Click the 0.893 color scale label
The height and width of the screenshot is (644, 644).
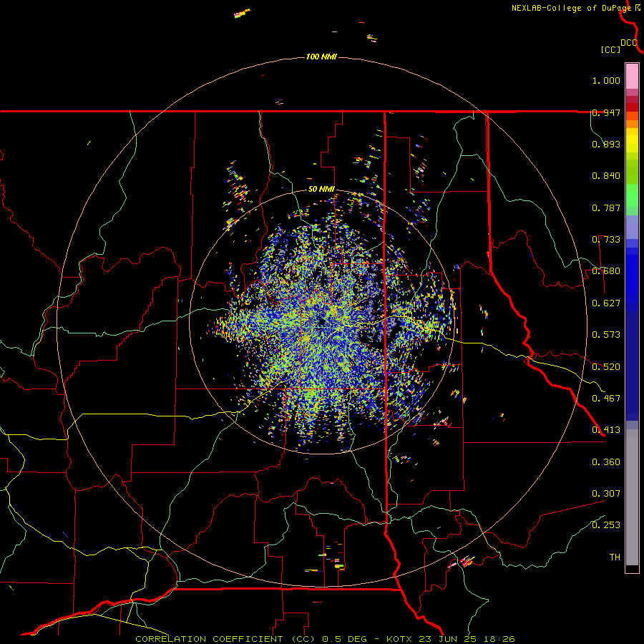coord(606,144)
